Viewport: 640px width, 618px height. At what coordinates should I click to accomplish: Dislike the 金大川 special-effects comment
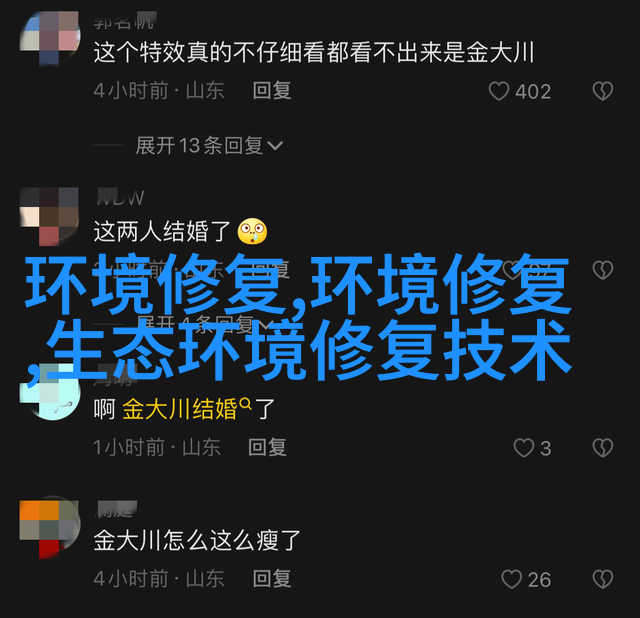[602, 91]
